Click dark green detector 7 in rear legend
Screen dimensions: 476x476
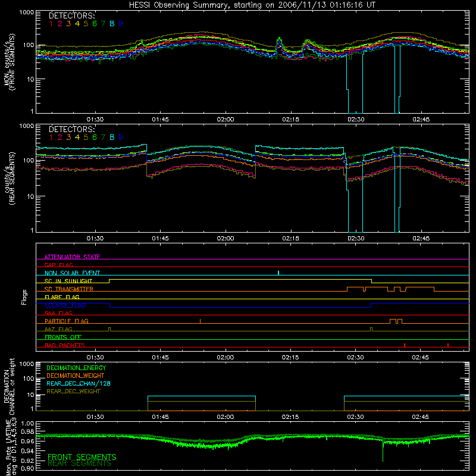103,137
